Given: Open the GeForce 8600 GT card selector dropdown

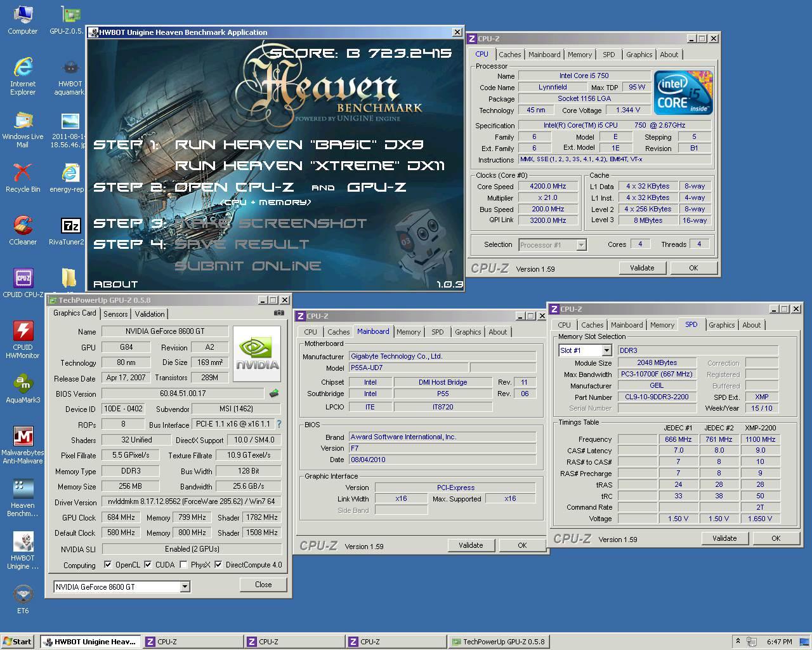Looking at the screenshot, I should click(185, 587).
